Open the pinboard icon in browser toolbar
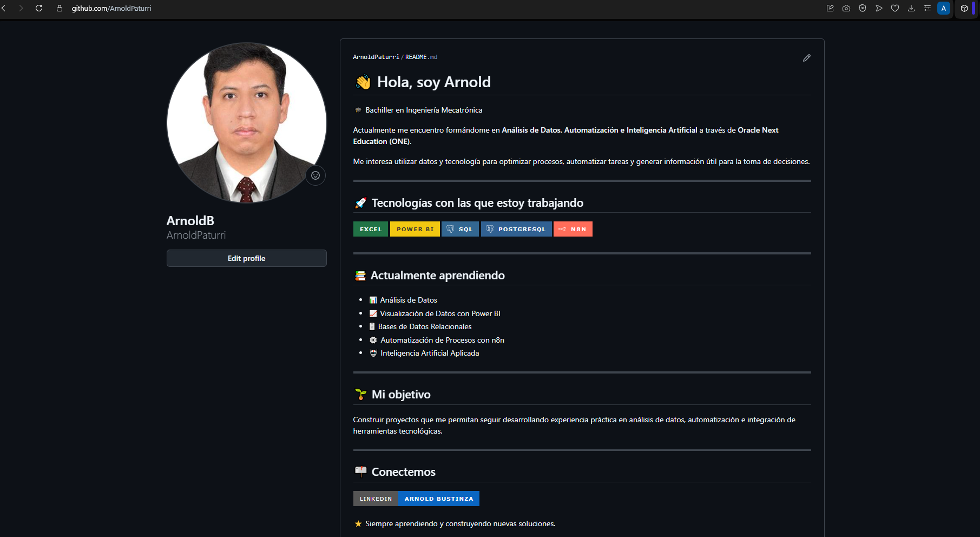Screen dimensions: 980x537 tap(830, 8)
